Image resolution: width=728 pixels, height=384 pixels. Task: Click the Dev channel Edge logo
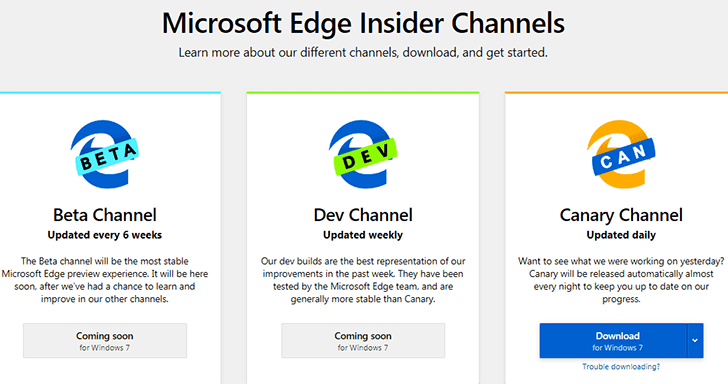click(363, 154)
